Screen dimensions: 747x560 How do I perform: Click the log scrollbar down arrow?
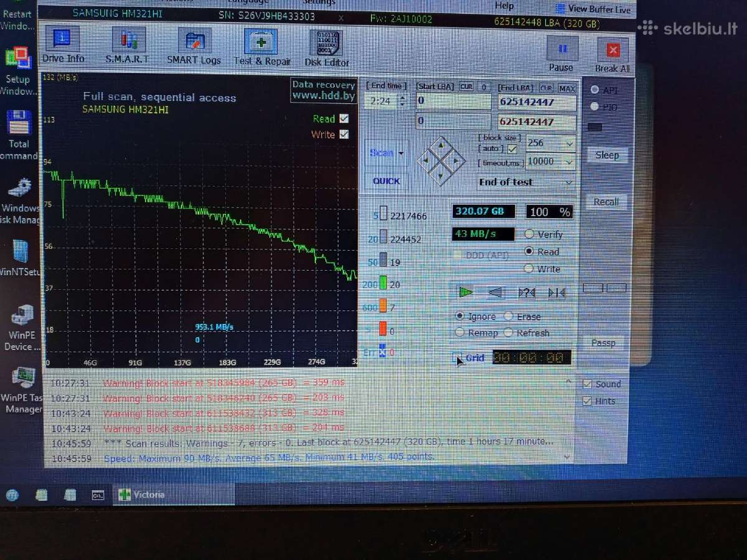(x=566, y=457)
